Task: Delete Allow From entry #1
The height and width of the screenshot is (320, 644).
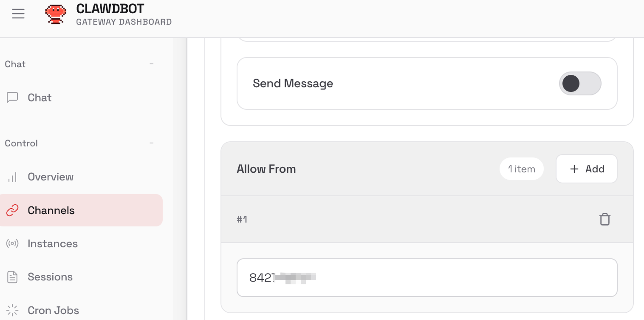Action: point(605,219)
